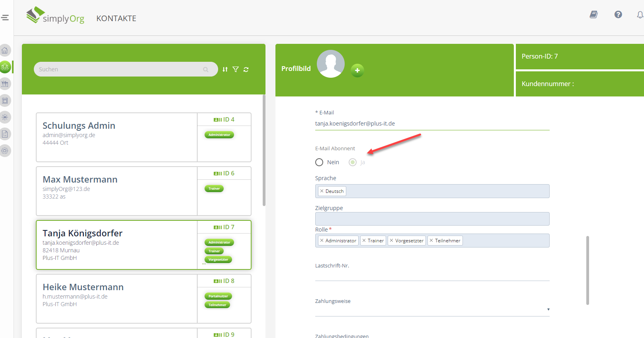This screenshot has height=338, width=644.
Task: Click the sort contacts icon
Action: coord(225,69)
